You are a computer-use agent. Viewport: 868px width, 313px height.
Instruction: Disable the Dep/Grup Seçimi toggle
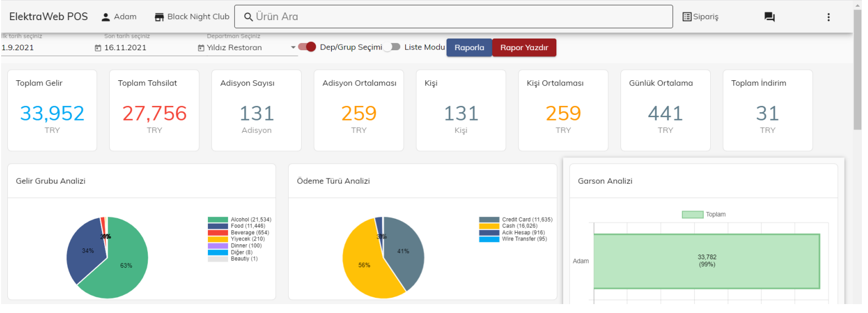pos(307,47)
